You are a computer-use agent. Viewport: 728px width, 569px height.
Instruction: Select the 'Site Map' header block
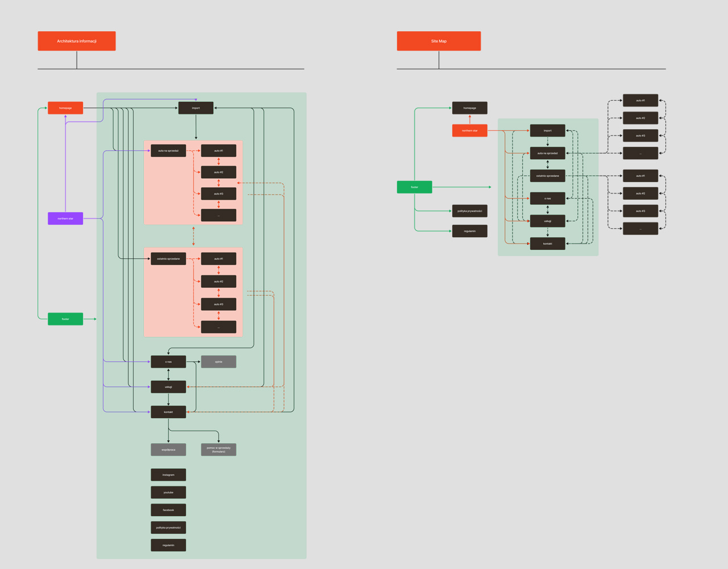439,41
